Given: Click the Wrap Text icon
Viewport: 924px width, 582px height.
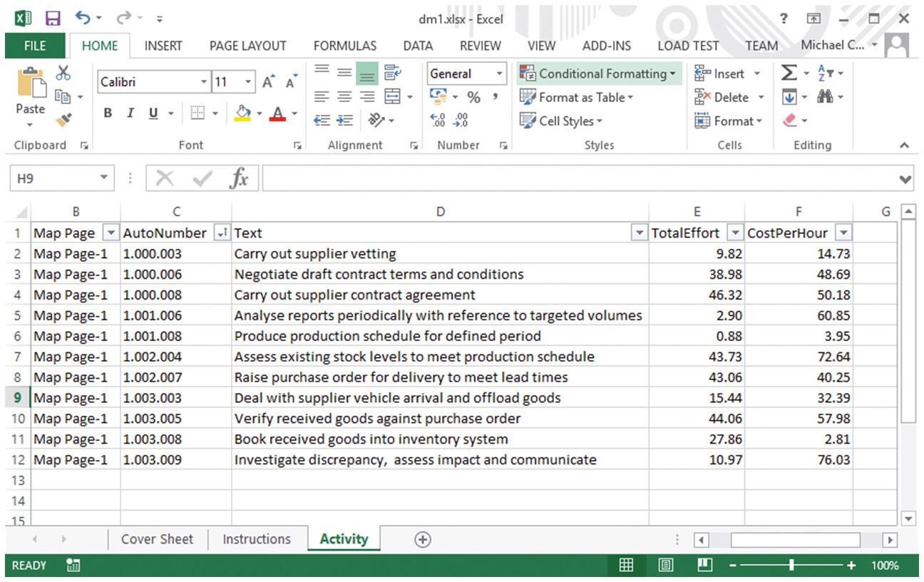Looking at the screenshot, I should (x=392, y=73).
